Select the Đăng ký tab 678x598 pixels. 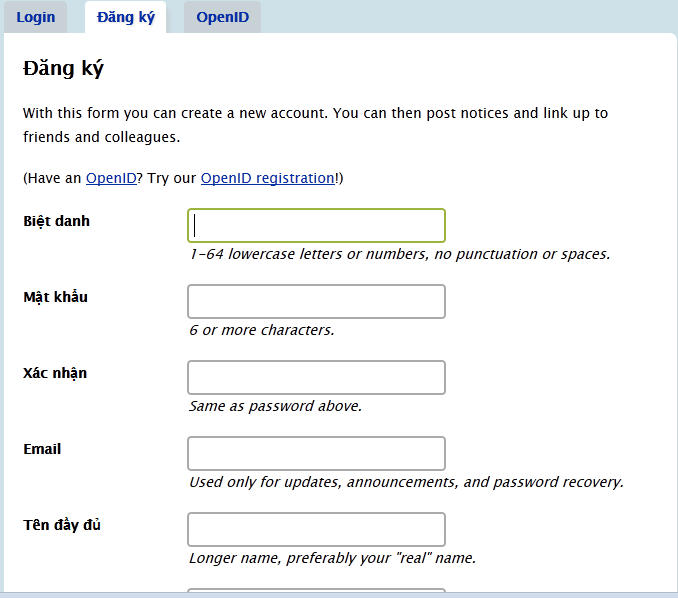(125, 17)
